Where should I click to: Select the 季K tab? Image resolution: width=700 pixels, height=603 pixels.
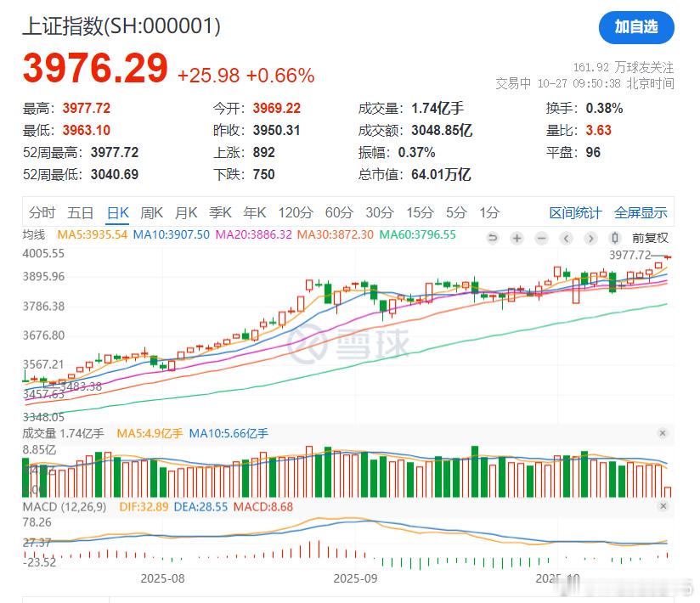click(x=221, y=212)
